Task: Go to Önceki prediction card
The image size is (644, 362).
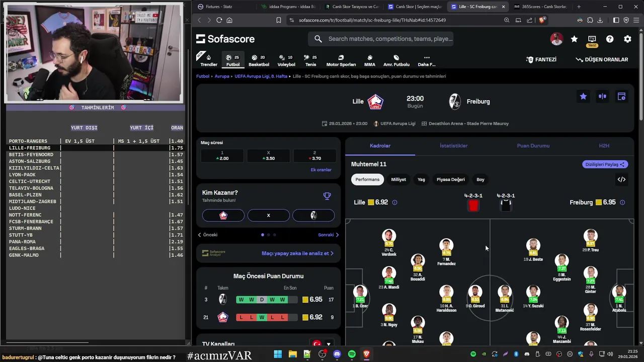Action: point(207,235)
